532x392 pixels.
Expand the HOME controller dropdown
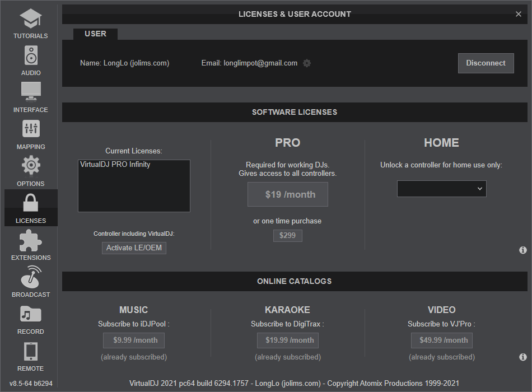(x=441, y=189)
